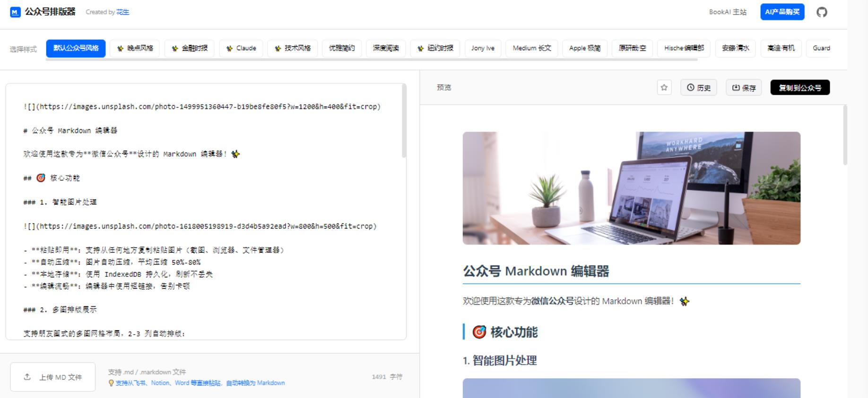Switch to 纽约时报 style
This screenshot has height=398, width=868.
coord(435,48)
